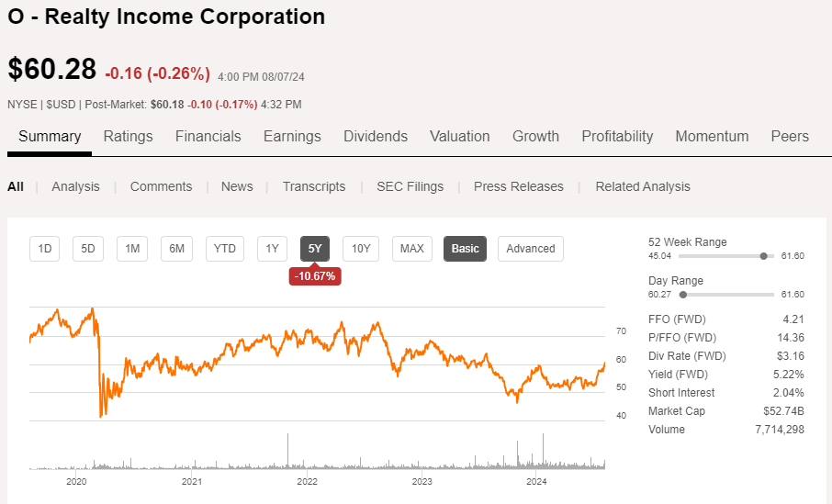Toggle the Basic chart mode
The image size is (832, 504).
point(465,248)
